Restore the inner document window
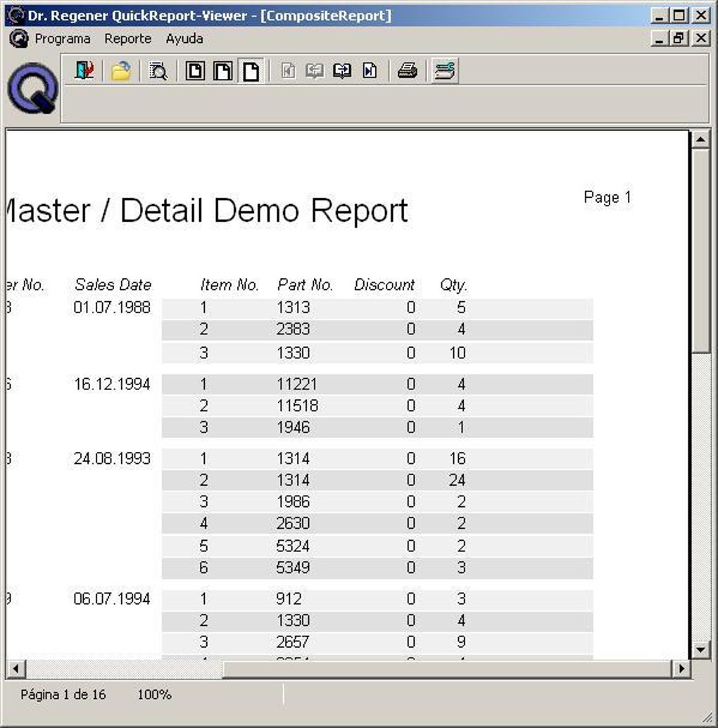 click(x=679, y=38)
